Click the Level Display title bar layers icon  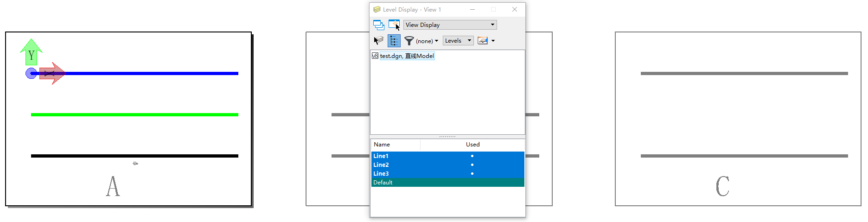377,9
